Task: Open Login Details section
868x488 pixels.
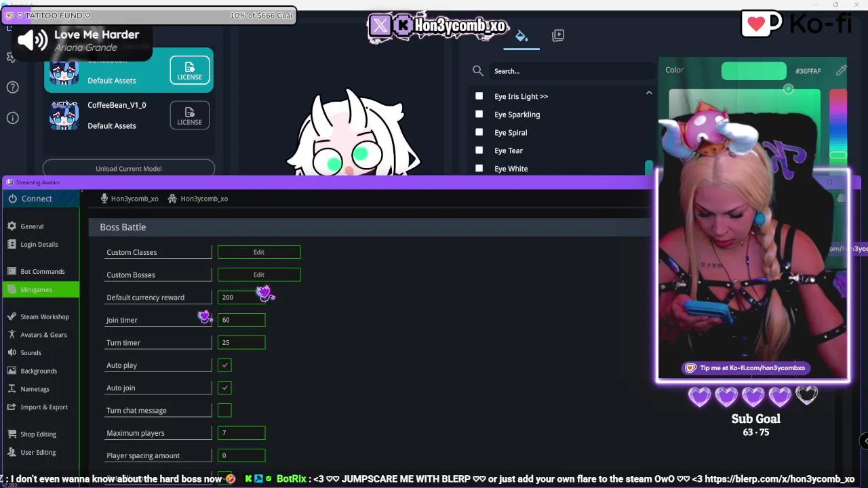Action: [41, 244]
